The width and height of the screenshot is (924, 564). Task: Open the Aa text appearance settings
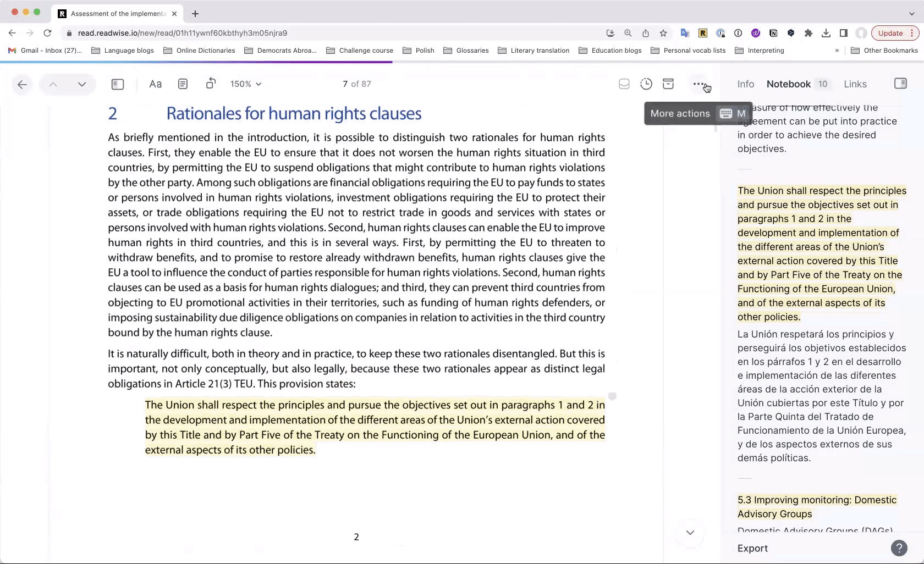(156, 84)
